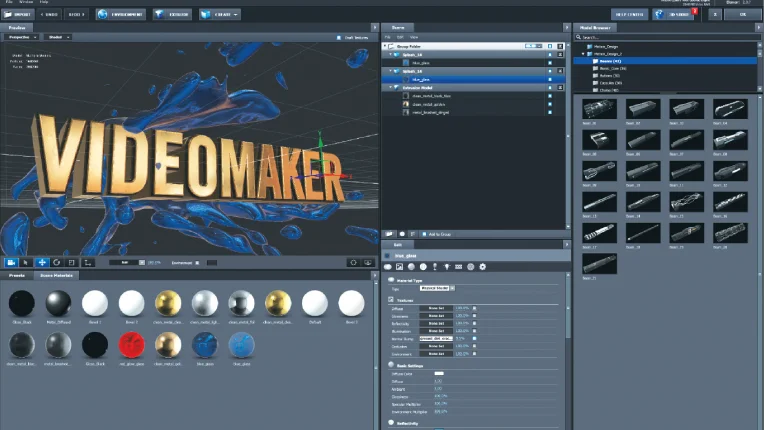Open the Perspective view dropdown
The height and width of the screenshot is (430, 764).
click(x=21, y=37)
